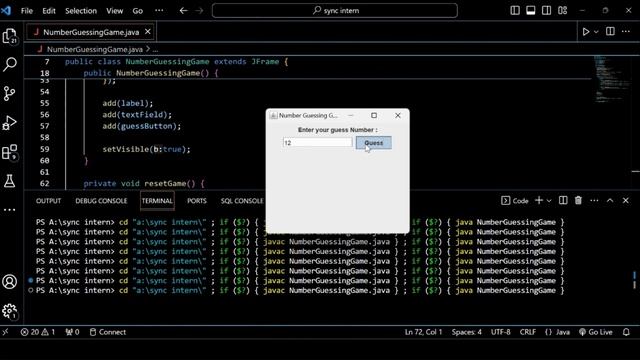Open the new terminal launch profile dropdown
The image size is (640, 360).
click(x=549, y=201)
